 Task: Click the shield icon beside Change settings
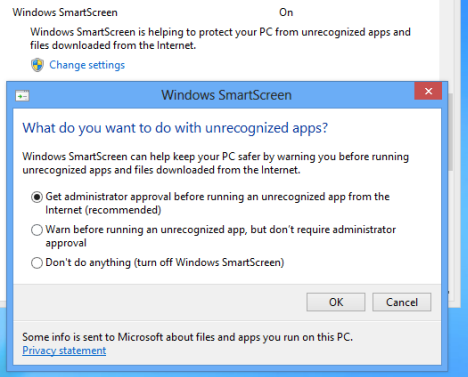coord(37,65)
